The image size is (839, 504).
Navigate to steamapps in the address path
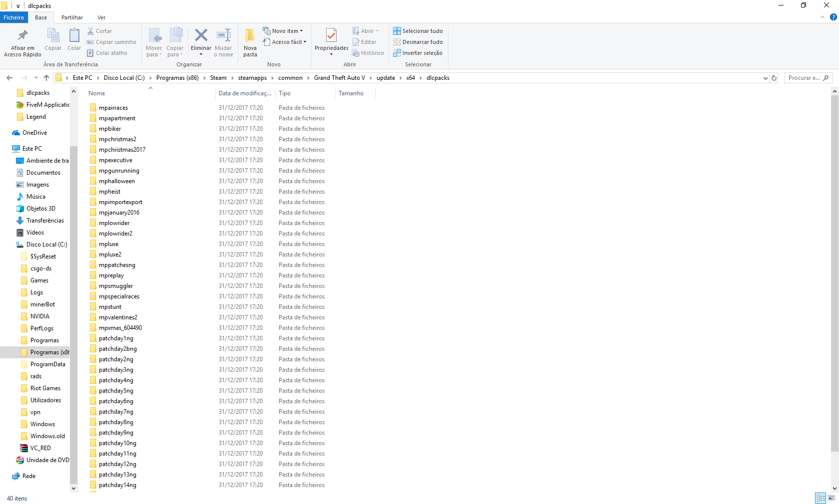[x=252, y=78]
